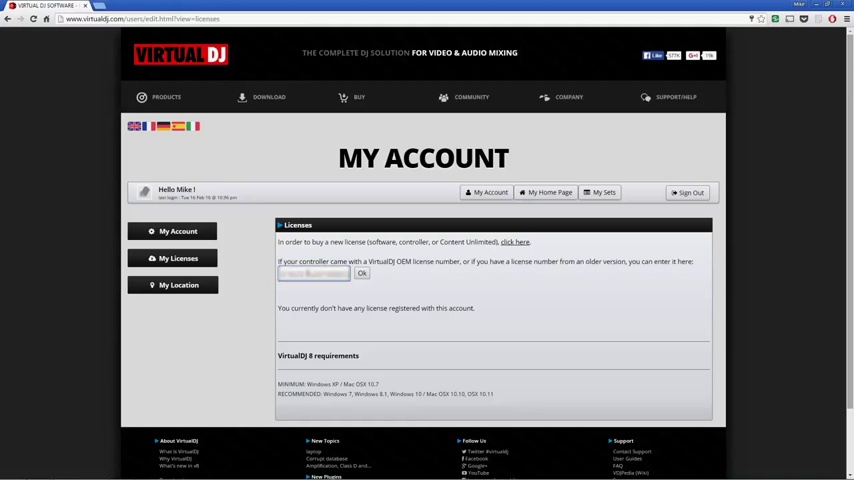Open My Licenses in the sidebar
Screen dimensions: 854x480
[x=172, y=258]
